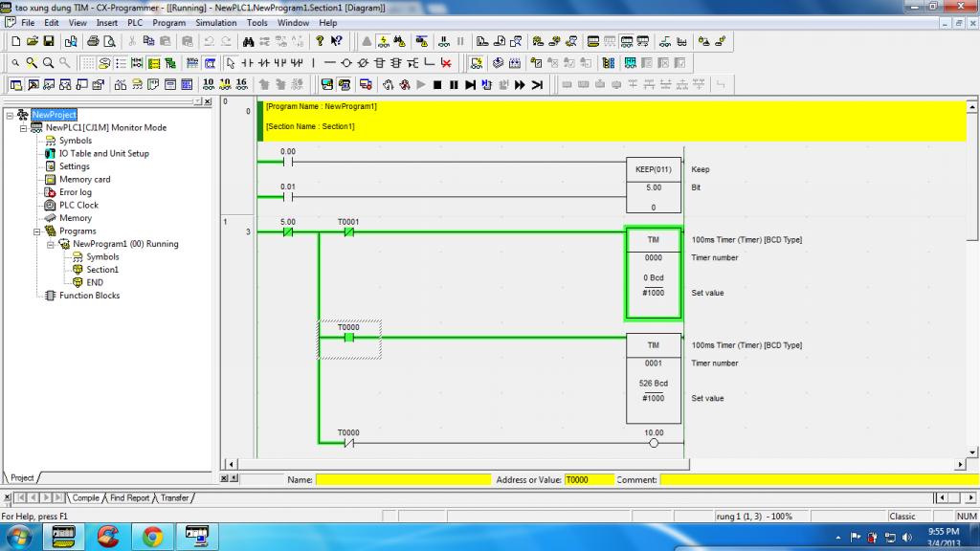Toggle the Selection mode arrow tool

click(230, 63)
